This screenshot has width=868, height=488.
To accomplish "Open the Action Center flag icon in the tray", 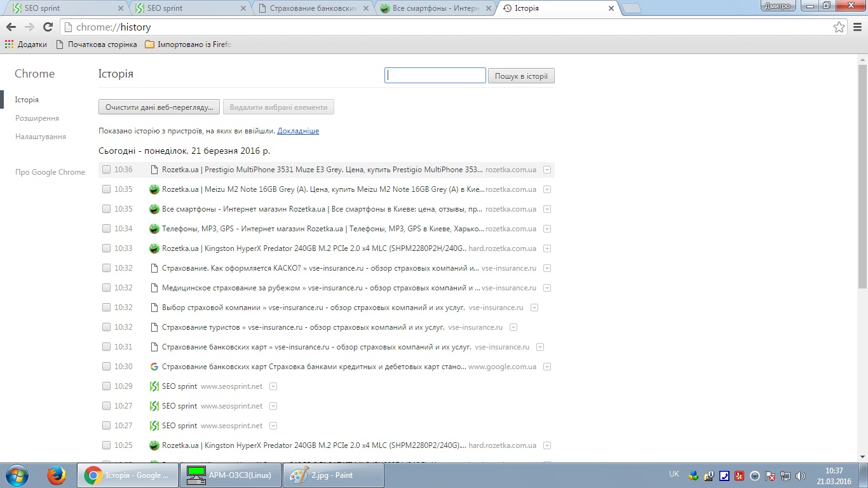I will 770,475.
